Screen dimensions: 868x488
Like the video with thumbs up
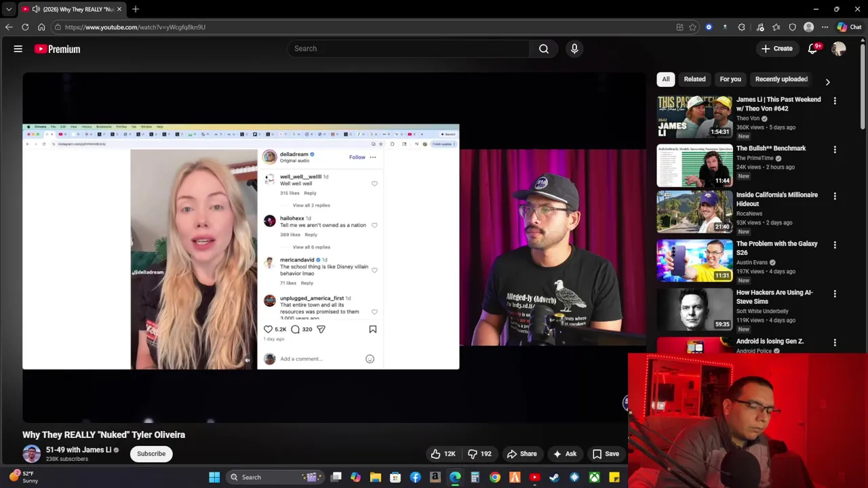click(442, 454)
